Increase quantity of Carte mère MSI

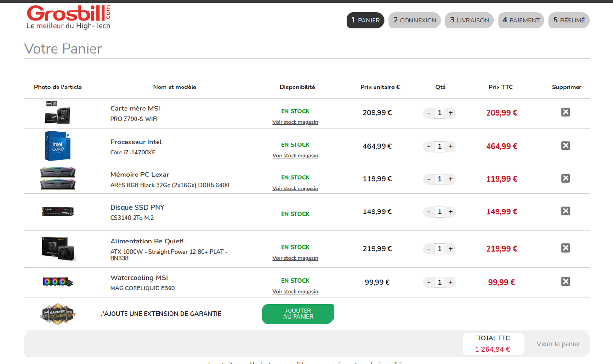451,113
